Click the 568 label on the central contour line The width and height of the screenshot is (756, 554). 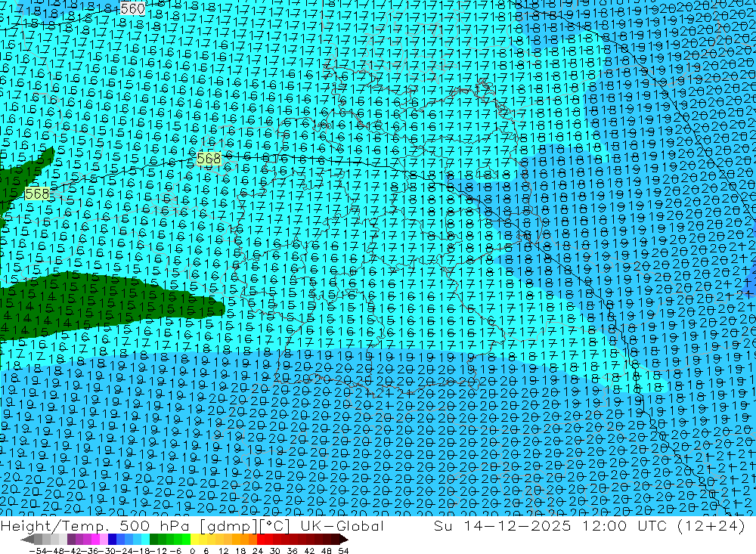(209, 159)
